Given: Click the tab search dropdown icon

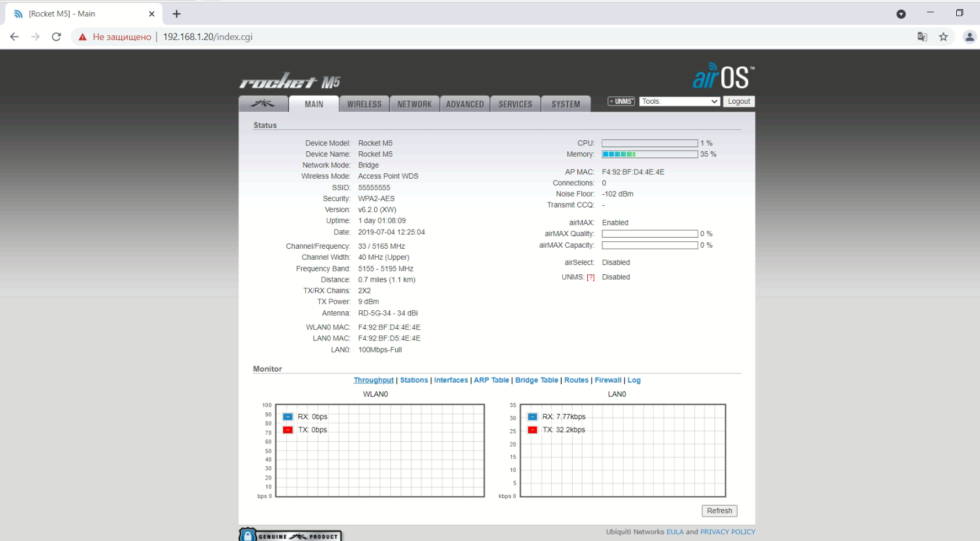Looking at the screenshot, I should click(901, 14).
